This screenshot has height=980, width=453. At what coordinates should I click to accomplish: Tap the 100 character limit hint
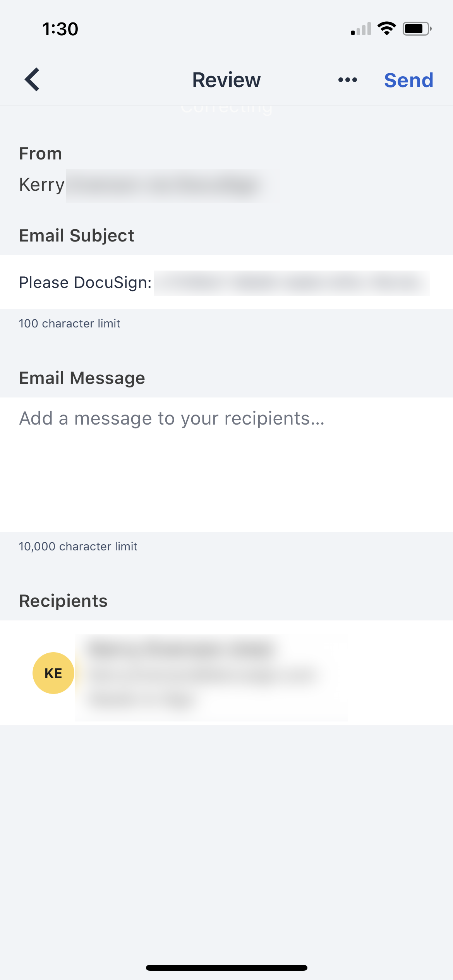point(70,324)
